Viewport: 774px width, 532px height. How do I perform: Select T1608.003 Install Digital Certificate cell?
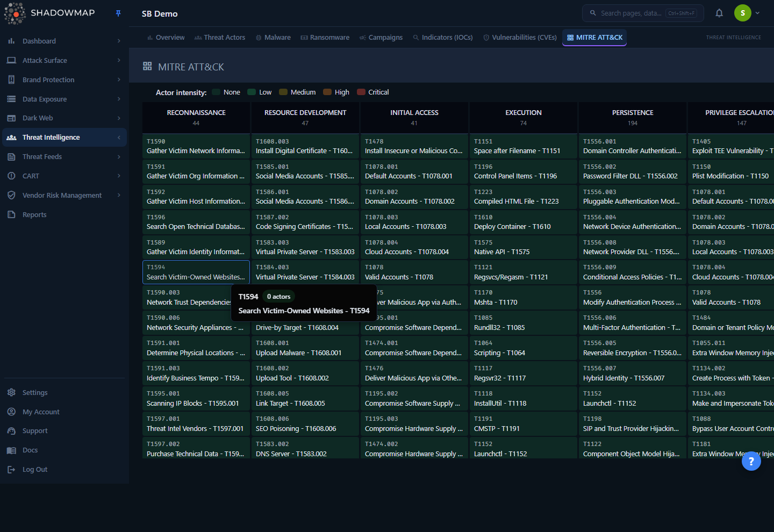tap(305, 146)
